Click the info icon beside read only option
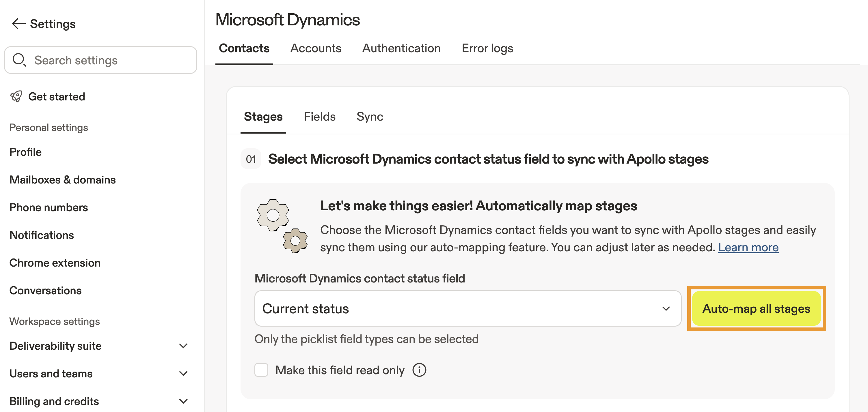The width and height of the screenshot is (868, 412). (x=419, y=370)
